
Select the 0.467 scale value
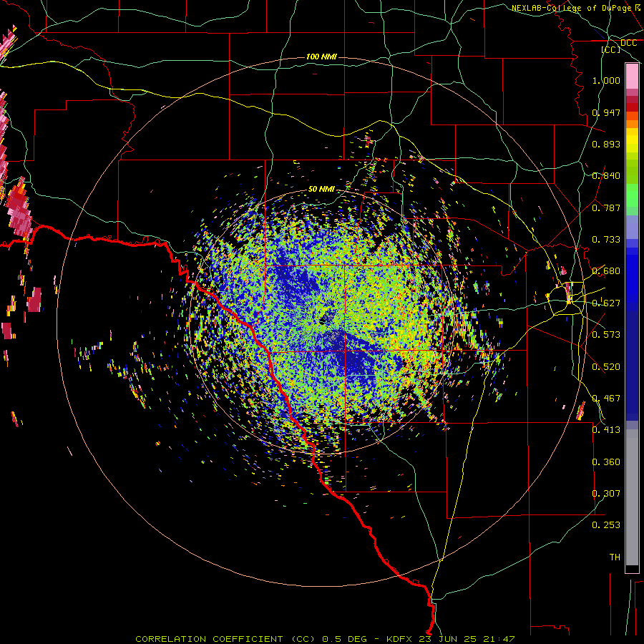[x=606, y=399]
